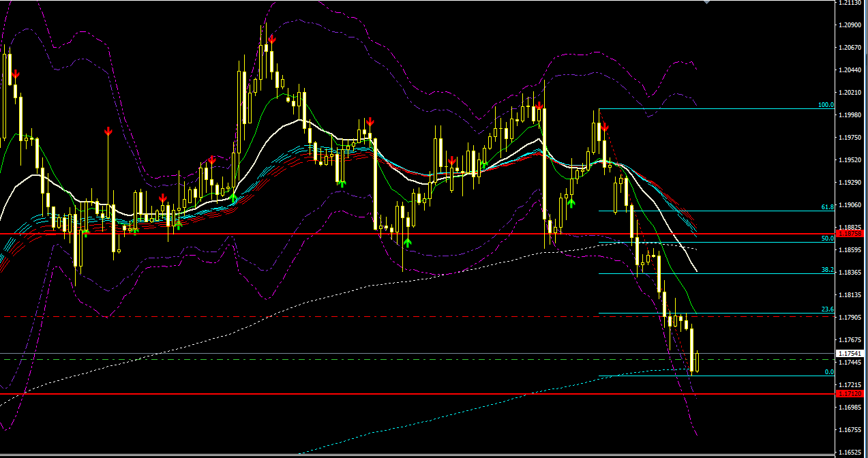868x458 pixels.
Task: Click the 1.16985 price scale value
Action: (x=850, y=408)
